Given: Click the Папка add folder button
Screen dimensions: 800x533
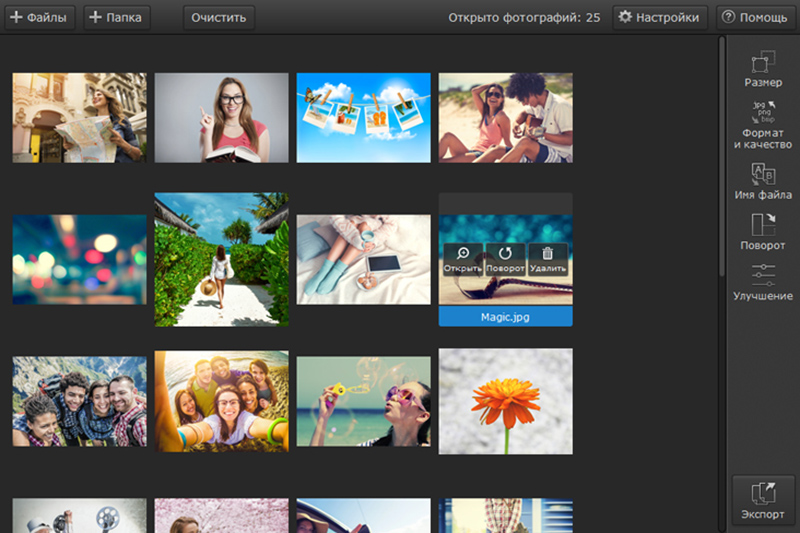Looking at the screenshot, I should [117, 17].
